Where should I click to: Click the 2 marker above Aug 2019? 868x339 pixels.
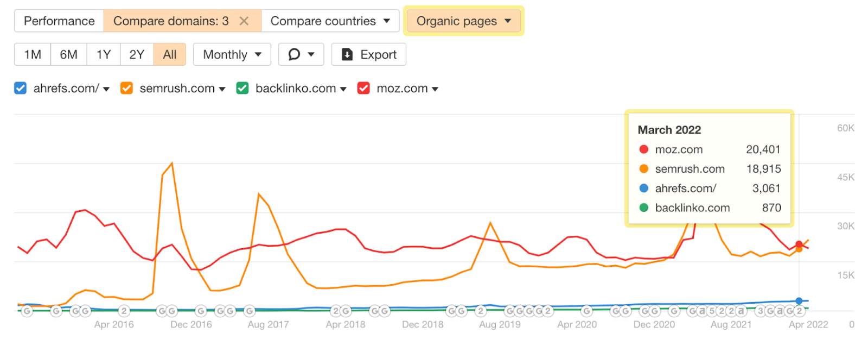click(481, 311)
